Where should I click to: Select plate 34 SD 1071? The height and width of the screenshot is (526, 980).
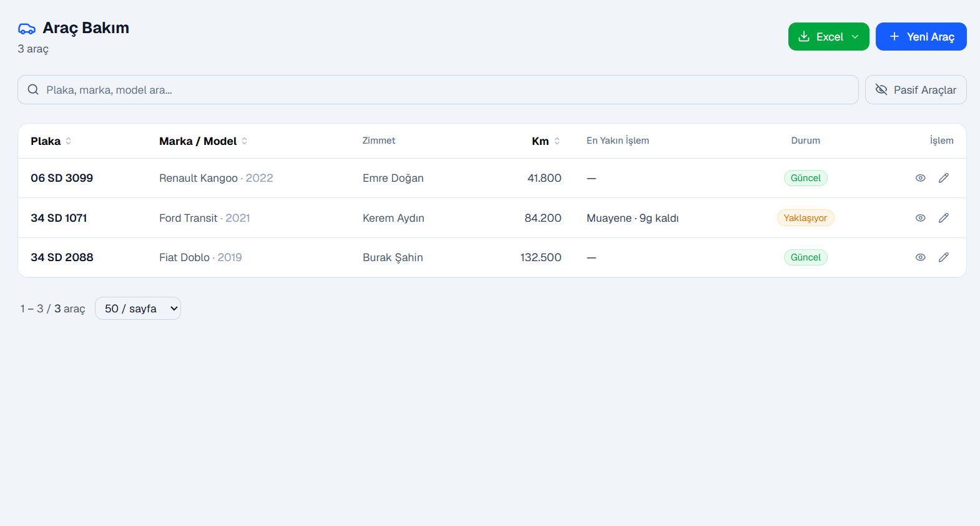(59, 218)
